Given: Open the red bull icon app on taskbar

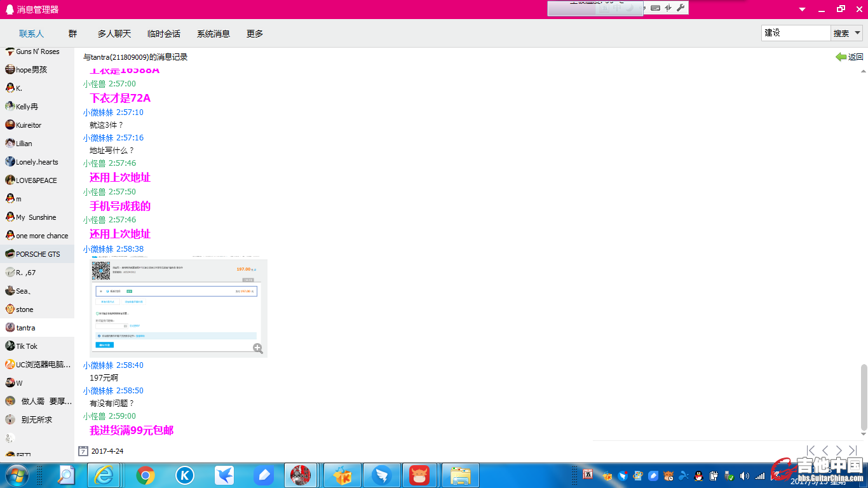Looking at the screenshot, I should click(419, 475).
